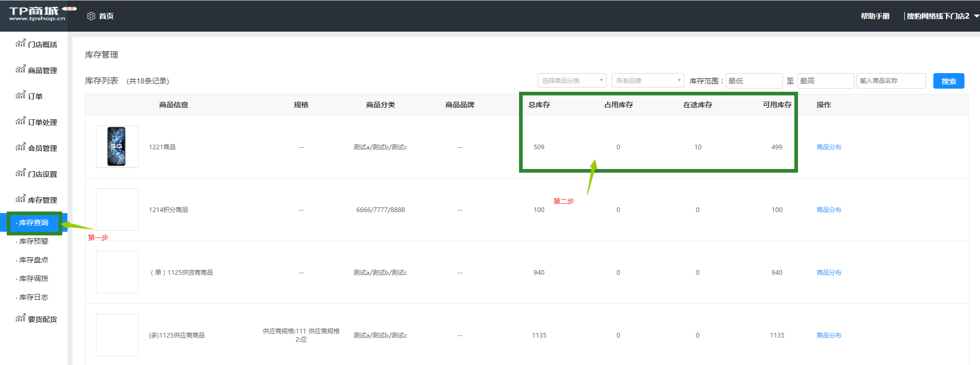Click the 1221商品 phone thumbnail

(117, 147)
